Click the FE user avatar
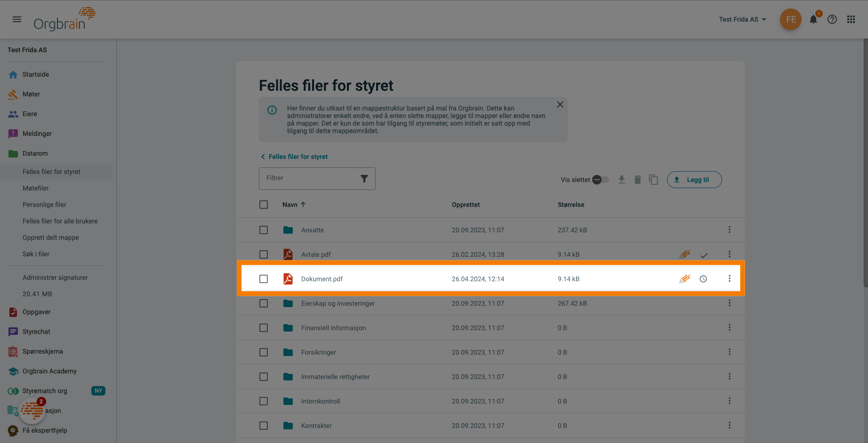 point(791,19)
